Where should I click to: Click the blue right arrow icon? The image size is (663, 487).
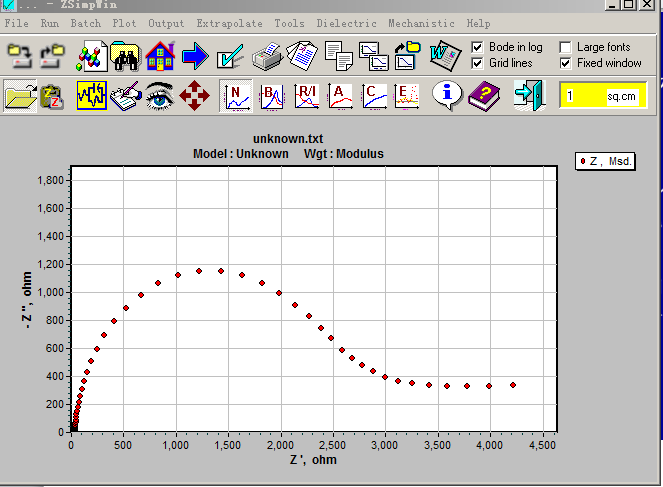(x=195, y=55)
